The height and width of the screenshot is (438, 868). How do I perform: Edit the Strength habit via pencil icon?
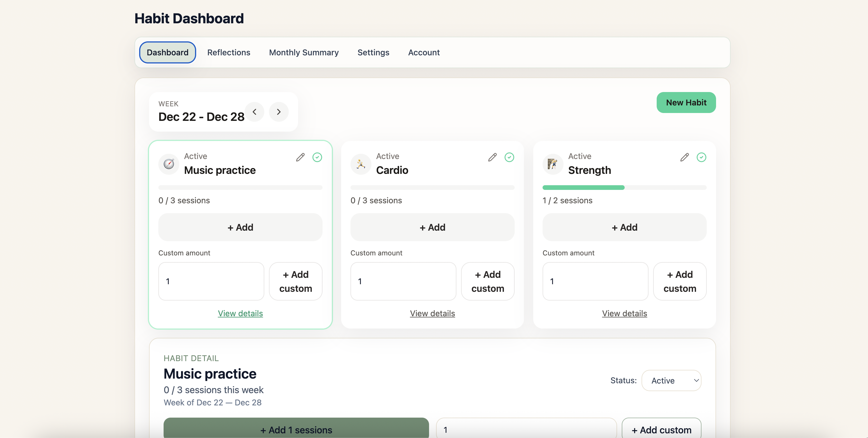tap(684, 157)
